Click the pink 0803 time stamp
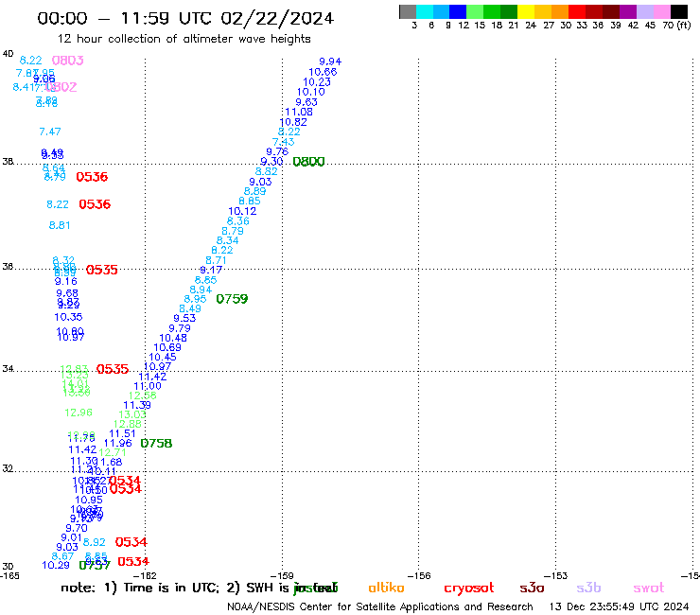The width and height of the screenshot is (700, 615). (68, 61)
